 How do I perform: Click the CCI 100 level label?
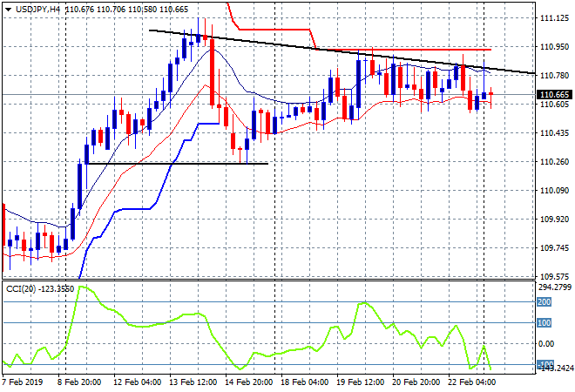point(545,322)
